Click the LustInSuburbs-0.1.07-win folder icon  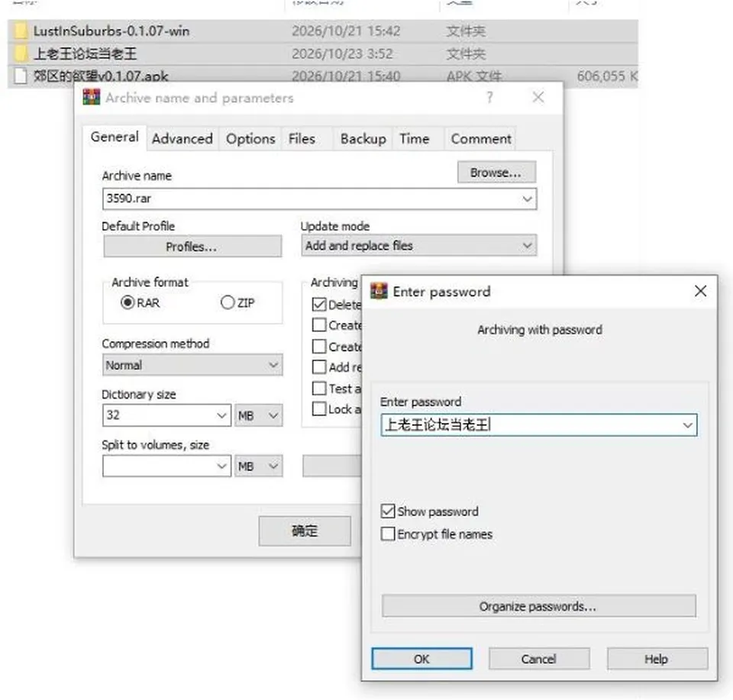click(21, 31)
